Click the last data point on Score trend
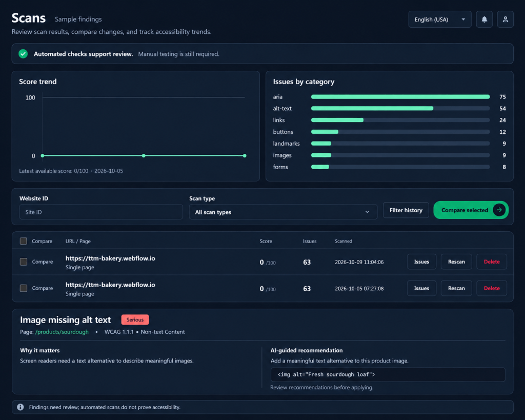 coord(245,156)
